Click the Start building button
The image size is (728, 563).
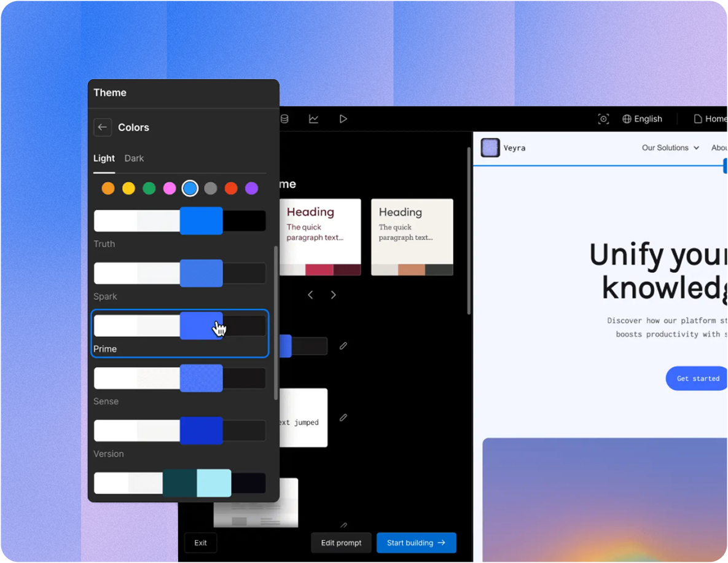coord(416,543)
